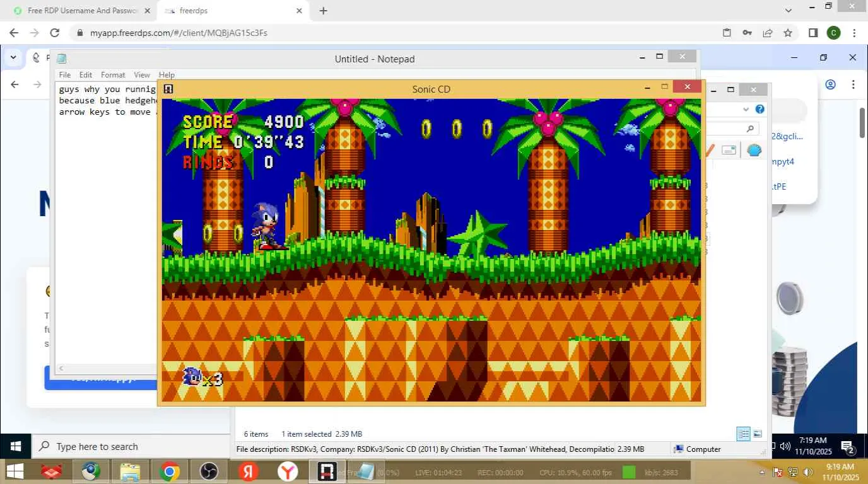Go back in the remote browser
This screenshot has width=868, height=484.
pyautogui.click(x=15, y=84)
